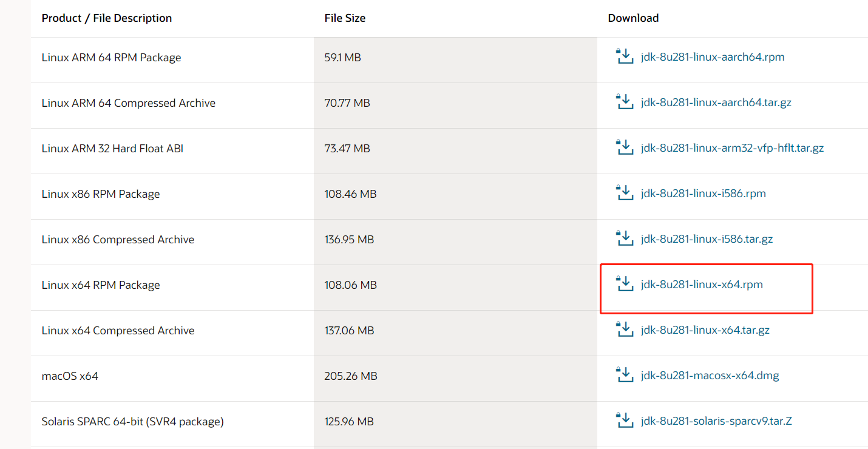The width and height of the screenshot is (868, 449).
Task: Click download icon beside jdk-8u281-linux-x64.tar.gz
Action: [x=624, y=329]
